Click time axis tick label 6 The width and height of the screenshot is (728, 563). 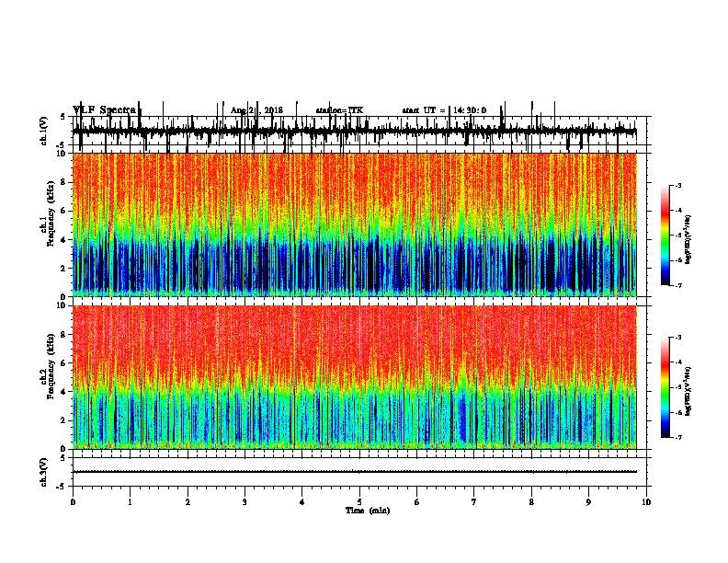(417, 502)
